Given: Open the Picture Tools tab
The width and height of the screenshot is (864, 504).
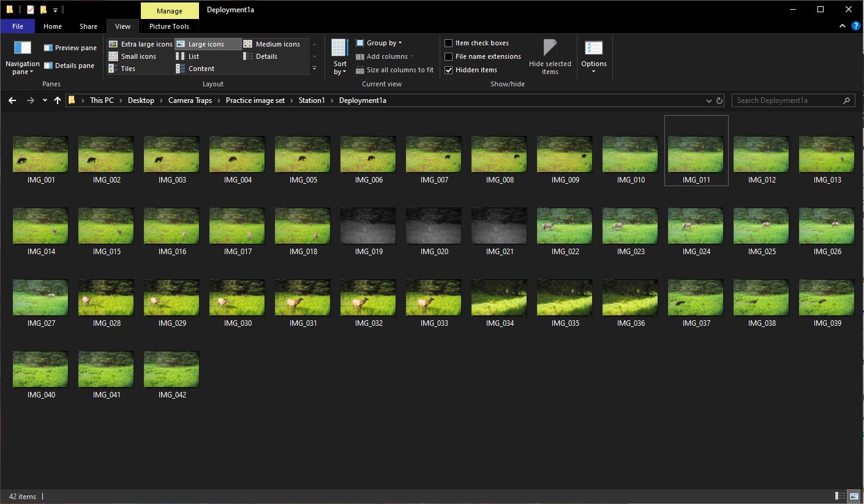Looking at the screenshot, I should [169, 26].
